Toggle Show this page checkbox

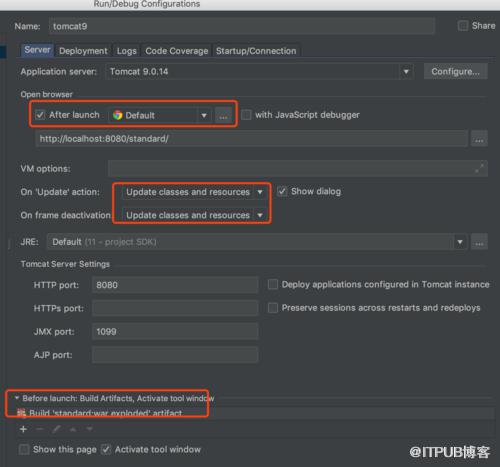(x=24, y=450)
